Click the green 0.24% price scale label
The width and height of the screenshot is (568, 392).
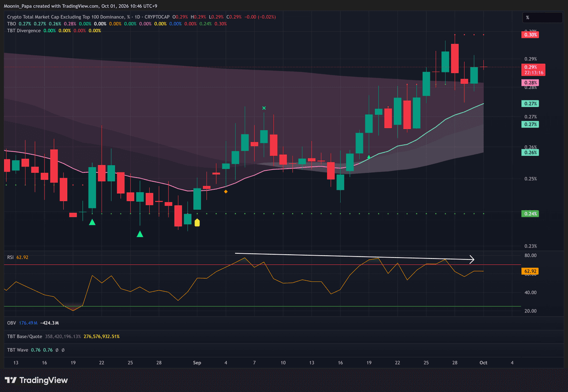531,214
